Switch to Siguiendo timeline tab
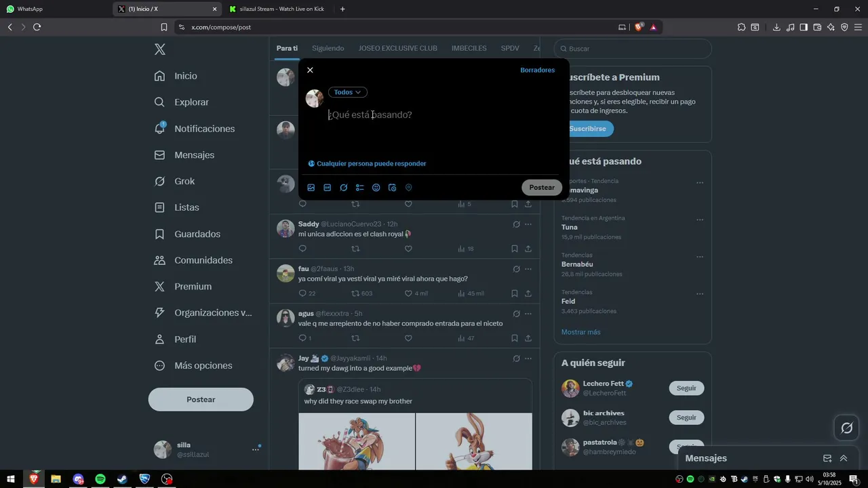 pos(328,48)
